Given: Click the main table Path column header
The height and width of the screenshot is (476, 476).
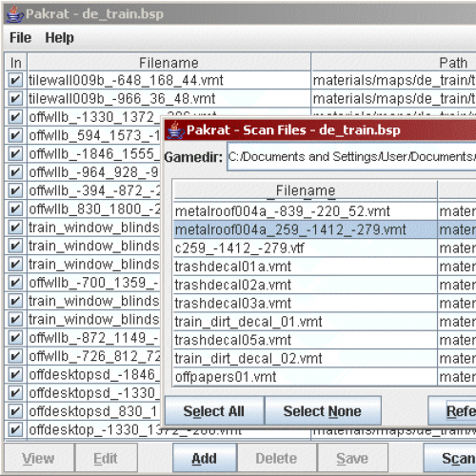Looking at the screenshot, I should pos(393,63).
